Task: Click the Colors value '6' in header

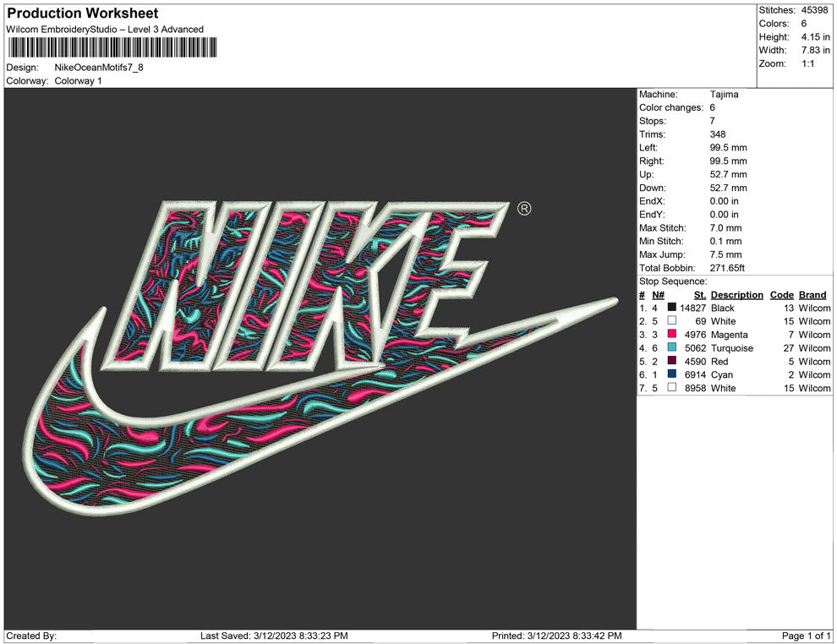Action: (803, 24)
